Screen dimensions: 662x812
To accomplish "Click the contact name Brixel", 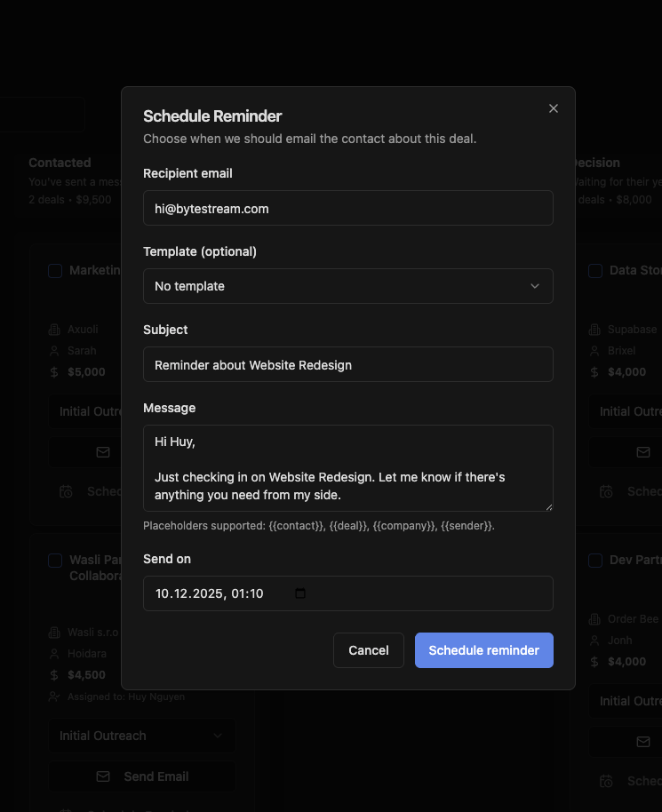I will click(621, 351).
